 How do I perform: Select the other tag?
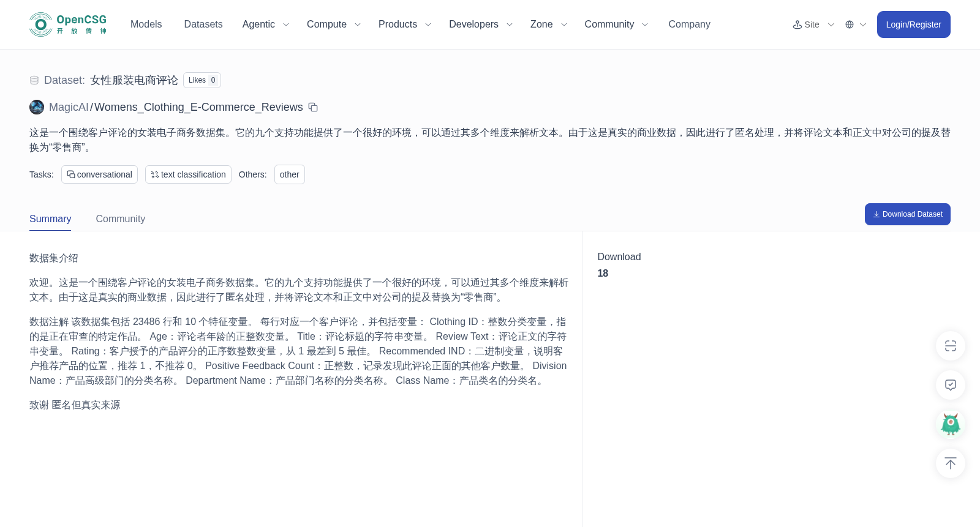[290, 174]
